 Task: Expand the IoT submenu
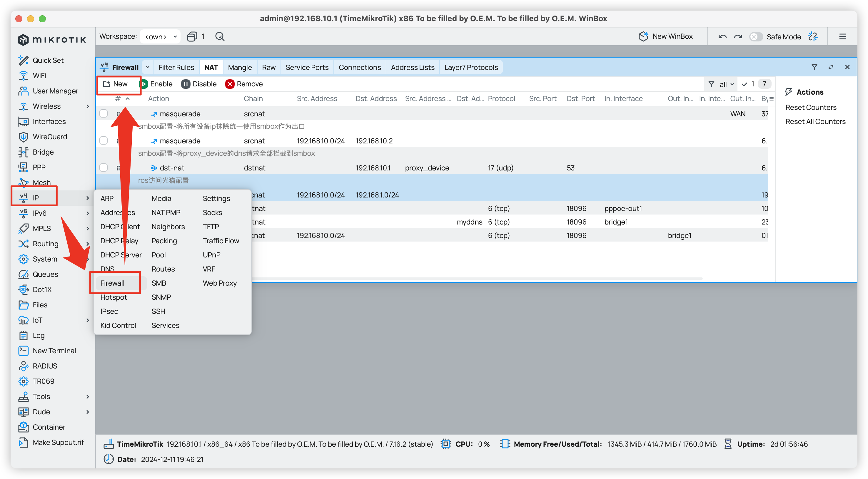[x=88, y=320]
